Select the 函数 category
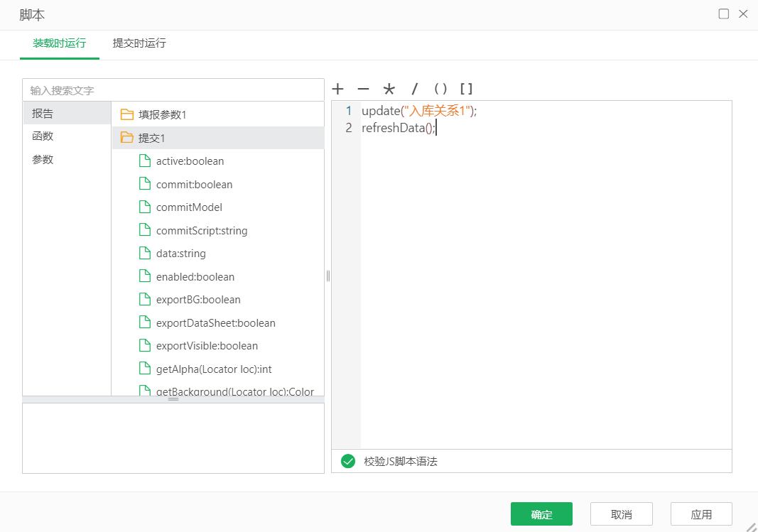Screen dimensions: 758x532 tap(67, 136)
